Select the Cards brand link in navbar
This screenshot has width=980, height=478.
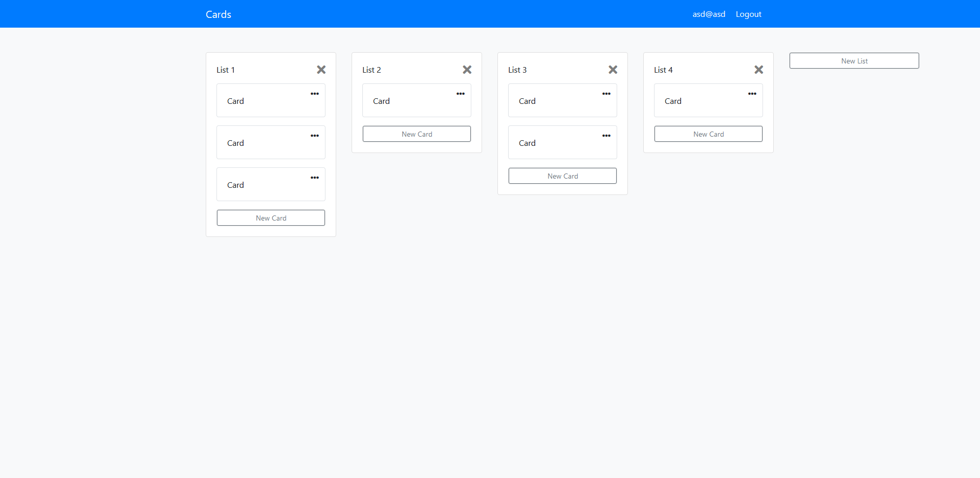[x=218, y=14]
